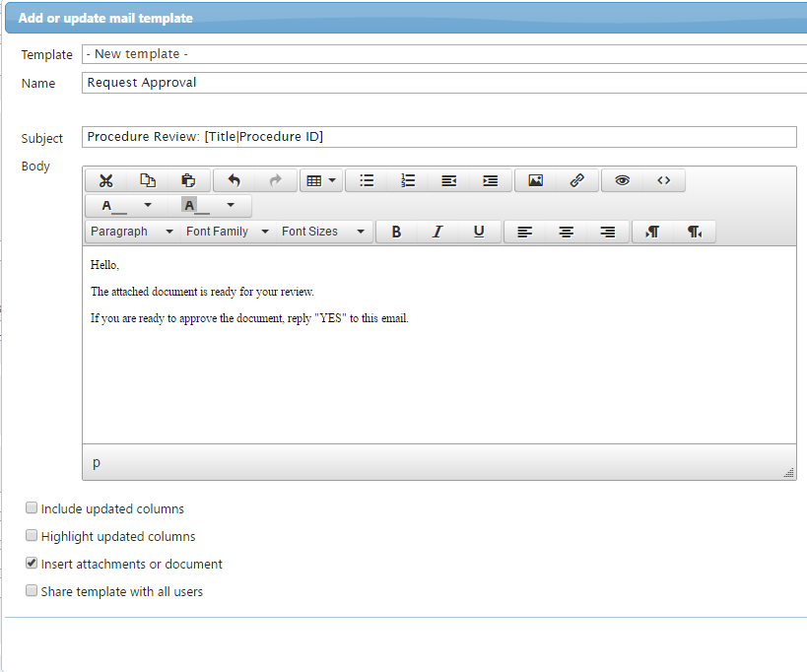807x672 pixels.
Task: Open the HTML source code view
Action: pyautogui.click(x=664, y=180)
